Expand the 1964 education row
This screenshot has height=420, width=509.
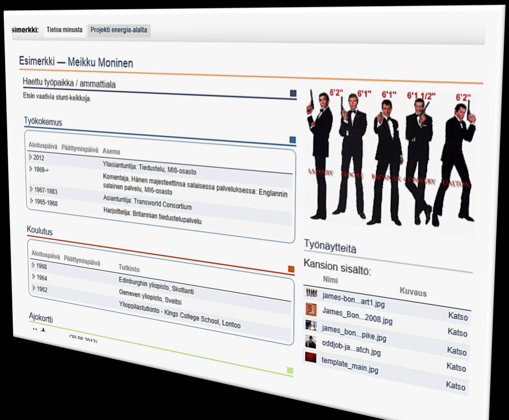pos(34,277)
